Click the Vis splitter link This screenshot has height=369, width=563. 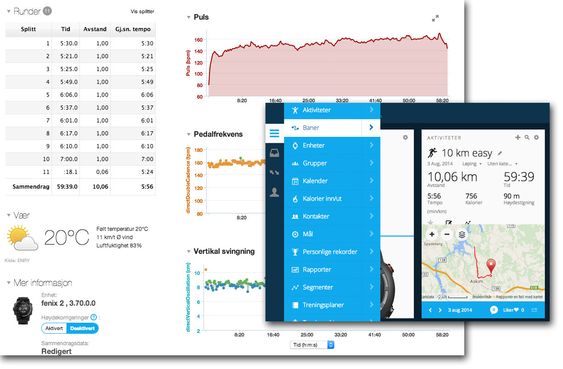tap(142, 11)
